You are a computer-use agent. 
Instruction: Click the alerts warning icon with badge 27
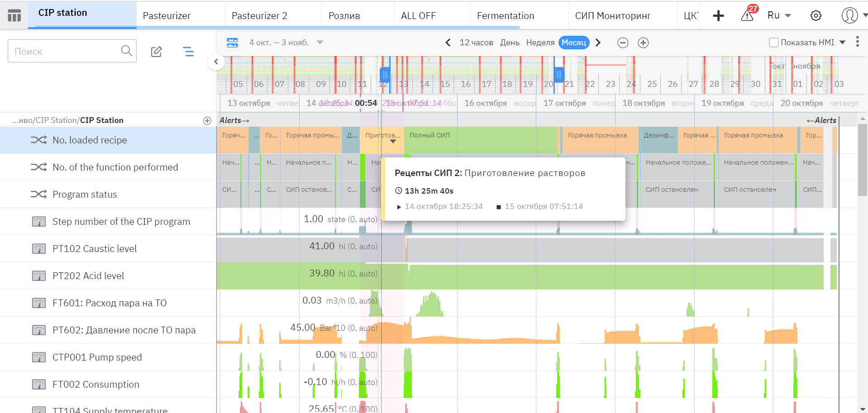(x=747, y=15)
